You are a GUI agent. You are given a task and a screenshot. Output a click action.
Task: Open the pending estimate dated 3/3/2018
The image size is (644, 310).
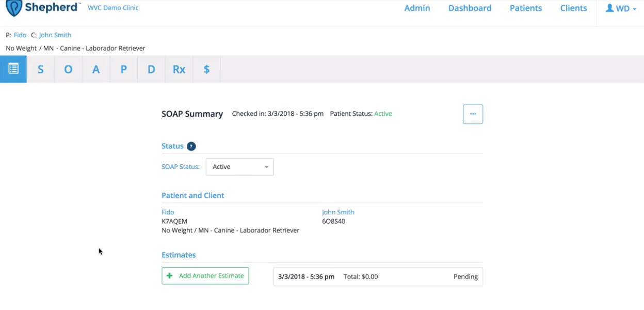click(378, 276)
